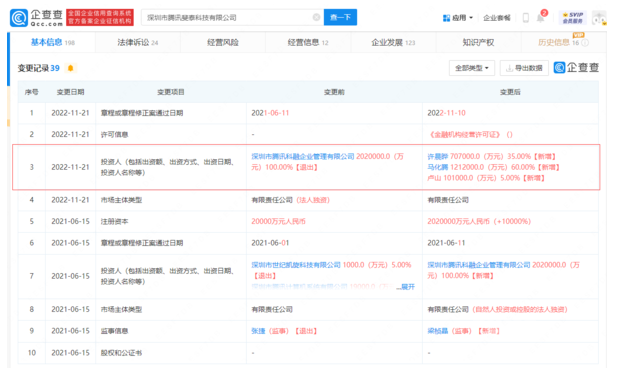Open the 全部类型 filter dropdown
Screen dimensions: 625x374
pos(472,68)
